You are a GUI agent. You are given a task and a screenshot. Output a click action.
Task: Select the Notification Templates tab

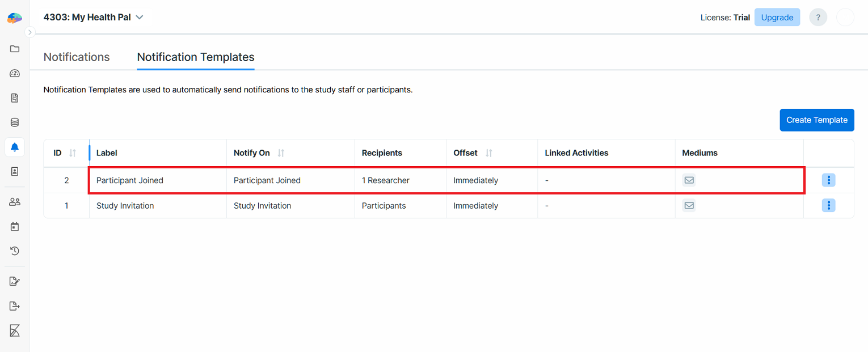click(x=195, y=57)
